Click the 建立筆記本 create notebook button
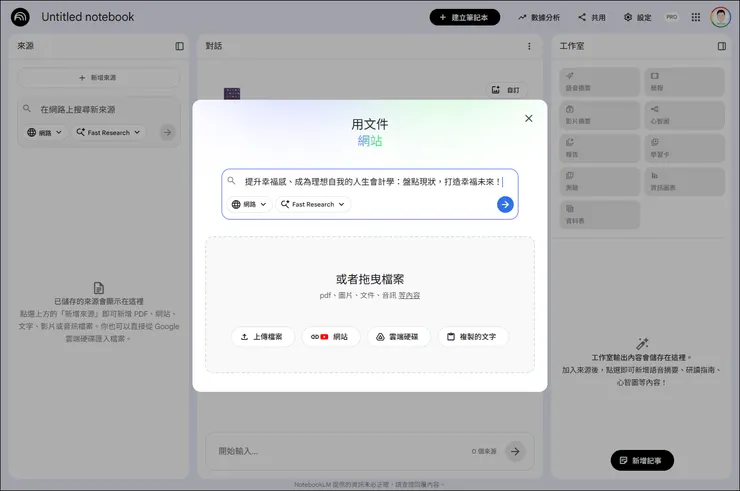This screenshot has height=491, width=740. pyautogui.click(x=464, y=17)
